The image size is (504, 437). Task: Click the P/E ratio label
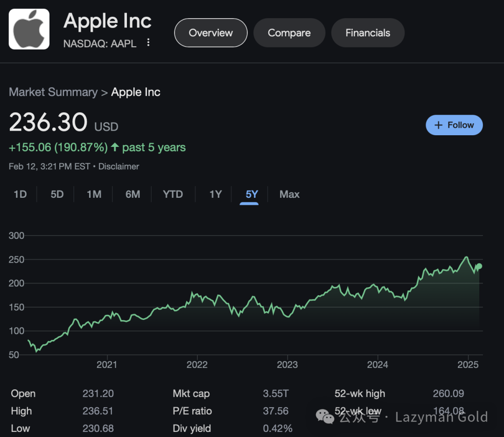pyautogui.click(x=192, y=411)
